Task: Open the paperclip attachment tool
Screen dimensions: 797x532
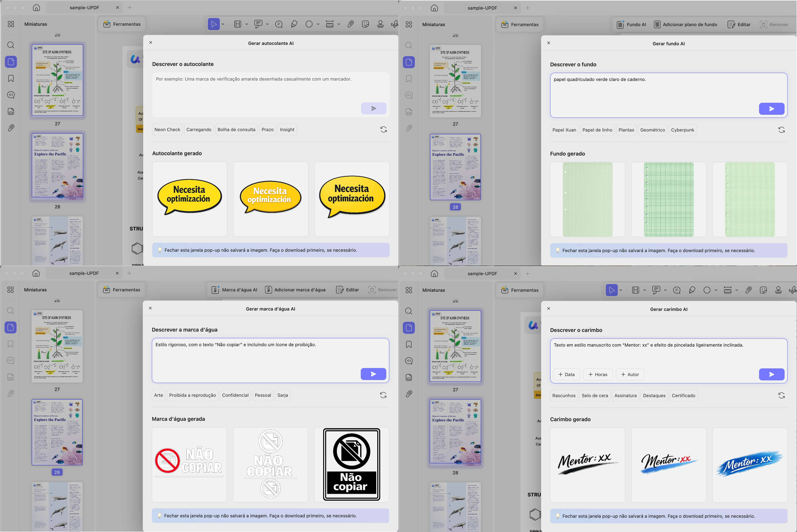Action: pyautogui.click(x=350, y=24)
